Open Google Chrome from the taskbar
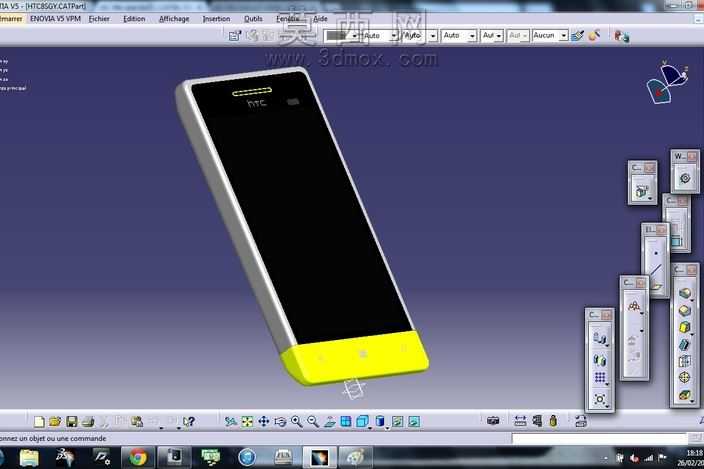 [138, 457]
